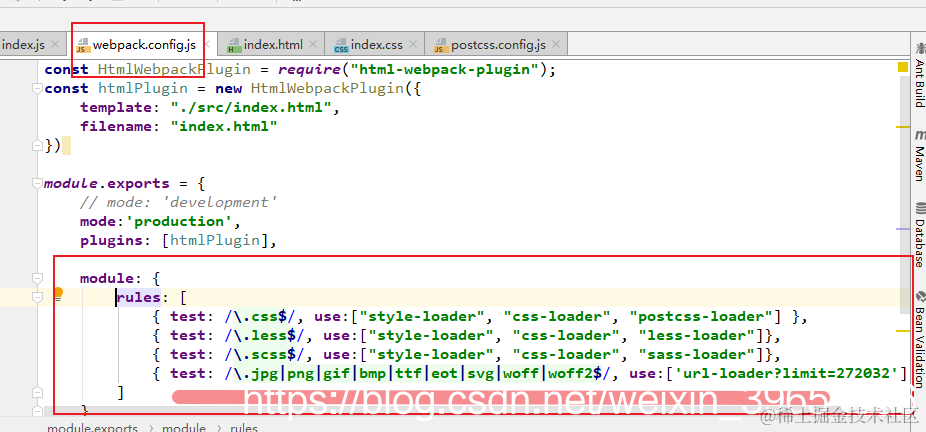Open the Maven tool window
This screenshot has width=926, height=432.
click(x=919, y=155)
